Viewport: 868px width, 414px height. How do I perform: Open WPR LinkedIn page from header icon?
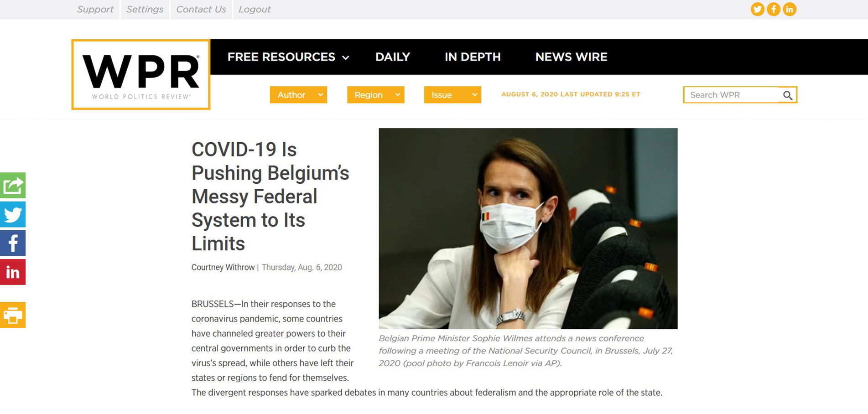point(790,9)
